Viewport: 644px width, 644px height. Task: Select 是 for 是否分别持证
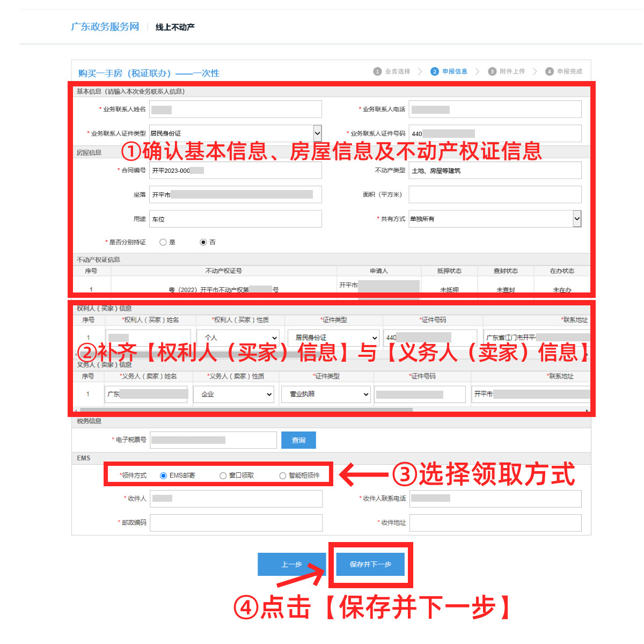coord(163,242)
